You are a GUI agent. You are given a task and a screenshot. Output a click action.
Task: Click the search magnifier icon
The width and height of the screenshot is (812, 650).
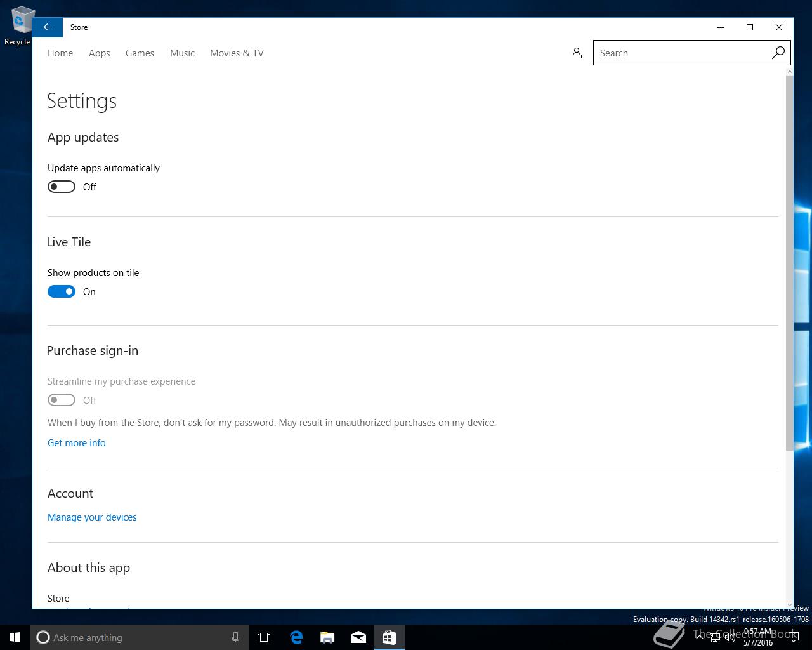pyautogui.click(x=778, y=53)
